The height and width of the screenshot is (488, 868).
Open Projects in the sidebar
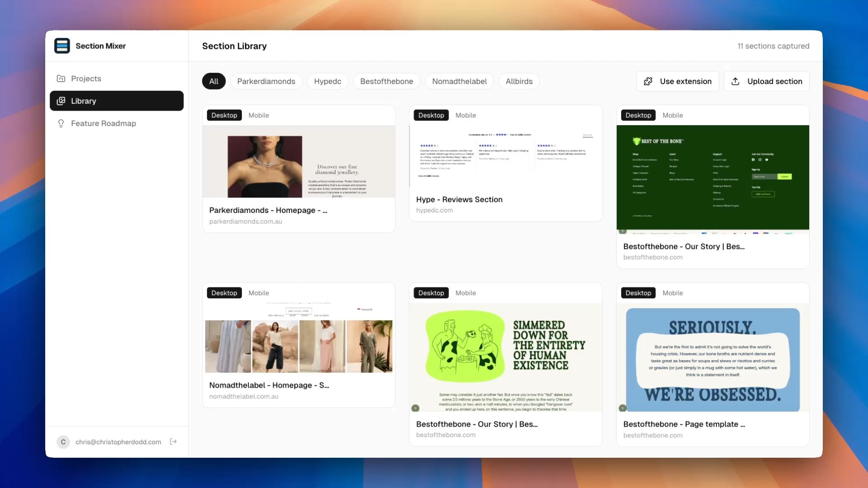point(117,79)
